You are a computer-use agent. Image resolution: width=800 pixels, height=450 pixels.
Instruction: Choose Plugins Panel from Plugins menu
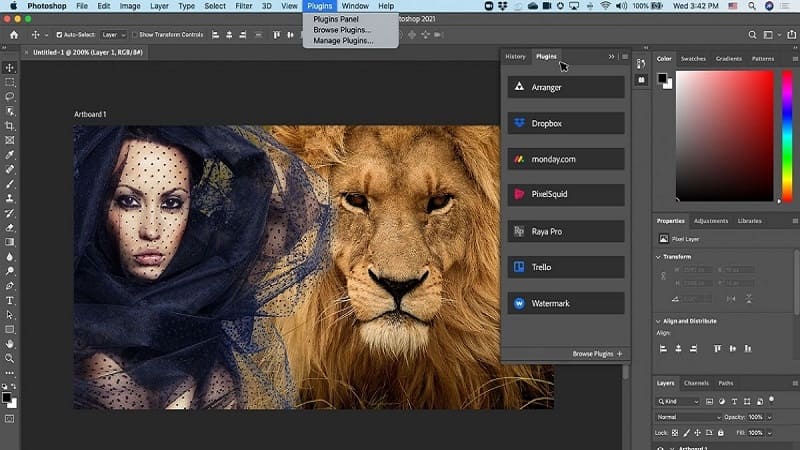point(336,19)
